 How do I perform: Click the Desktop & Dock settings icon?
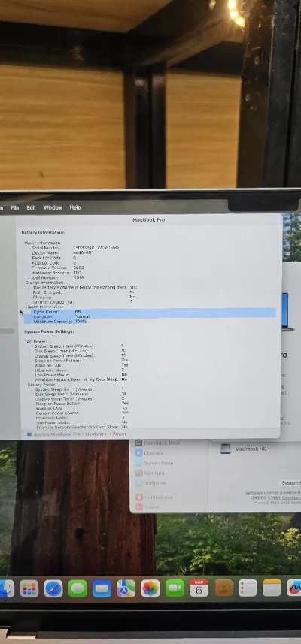point(139,443)
